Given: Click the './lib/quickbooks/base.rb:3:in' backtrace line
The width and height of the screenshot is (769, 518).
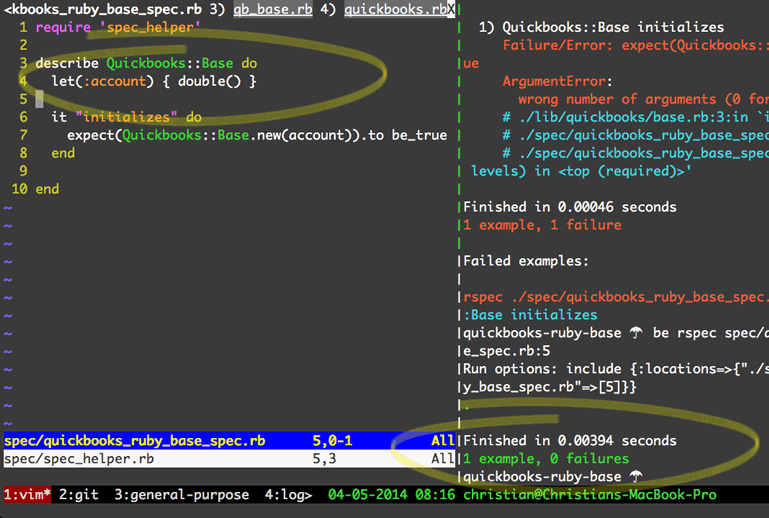Looking at the screenshot, I should coord(636,117).
